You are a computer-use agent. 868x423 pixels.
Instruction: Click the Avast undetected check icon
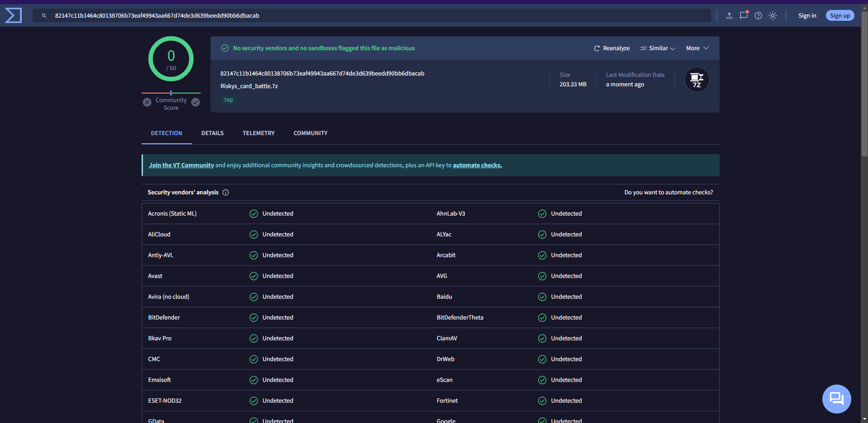[x=254, y=276]
